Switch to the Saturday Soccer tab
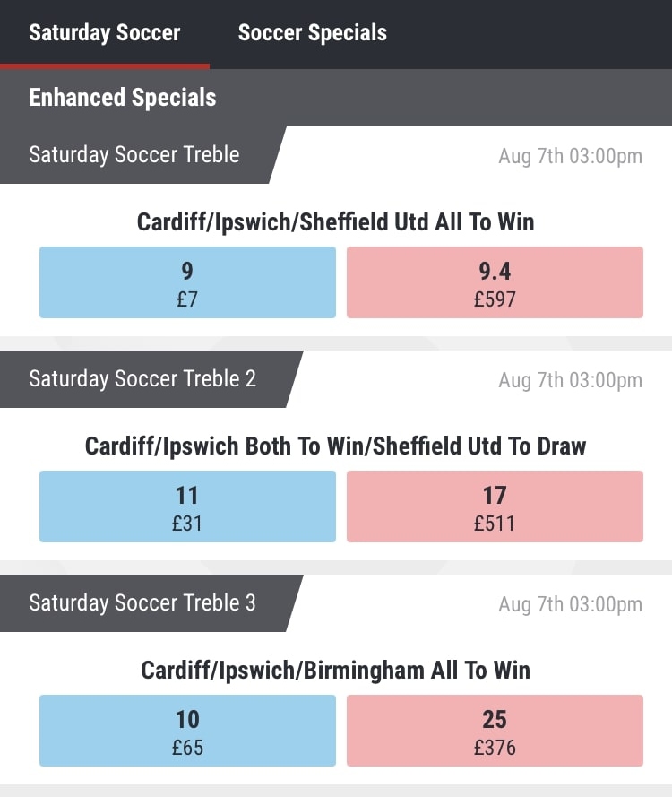Screen dimensions: 672x797 [x=105, y=33]
